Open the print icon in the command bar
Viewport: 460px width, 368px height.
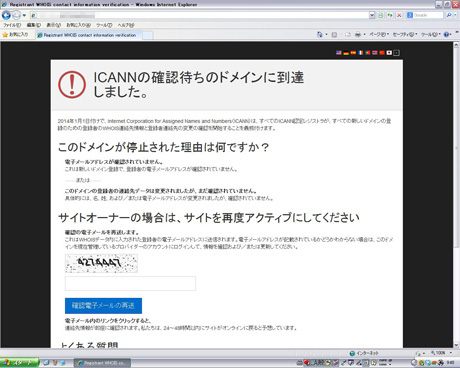click(358, 35)
